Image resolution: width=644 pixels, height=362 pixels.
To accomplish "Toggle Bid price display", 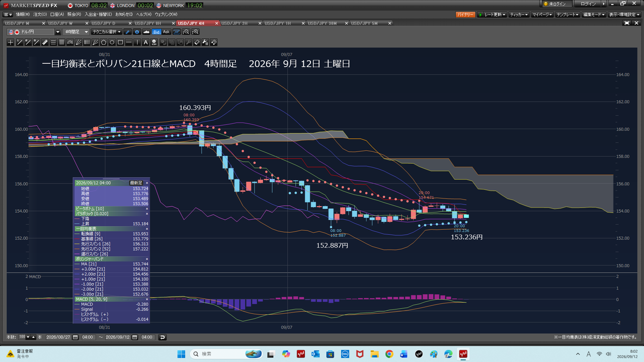I will tap(156, 32).
